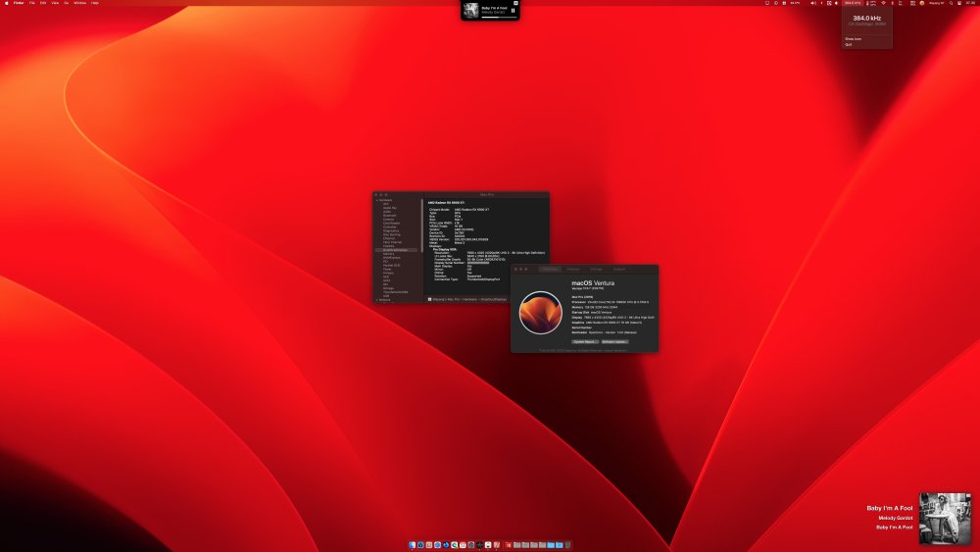Select Memory in hardware sidebar

(389, 254)
